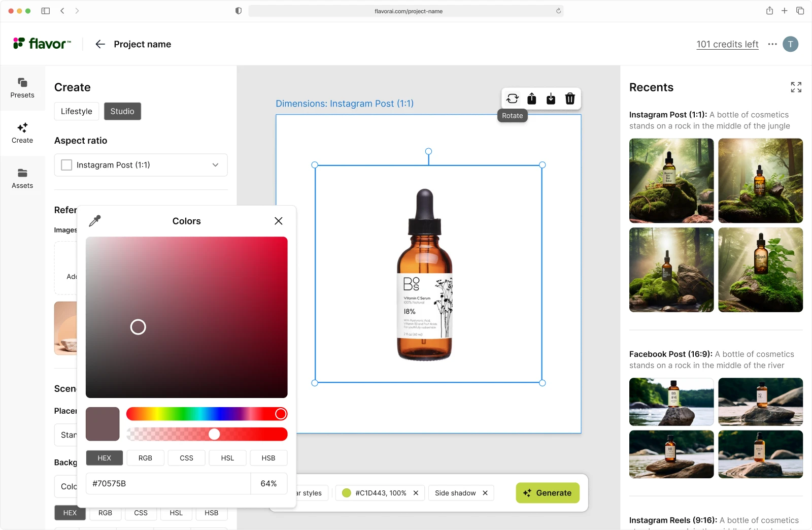Select HSL tab in Background section
Screen dimensions: 812x530
tap(176, 513)
